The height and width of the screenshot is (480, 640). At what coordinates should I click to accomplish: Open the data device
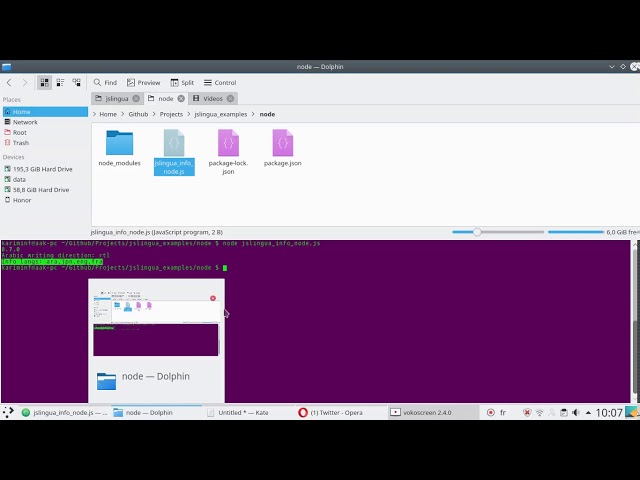pyautogui.click(x=45, y=180)
